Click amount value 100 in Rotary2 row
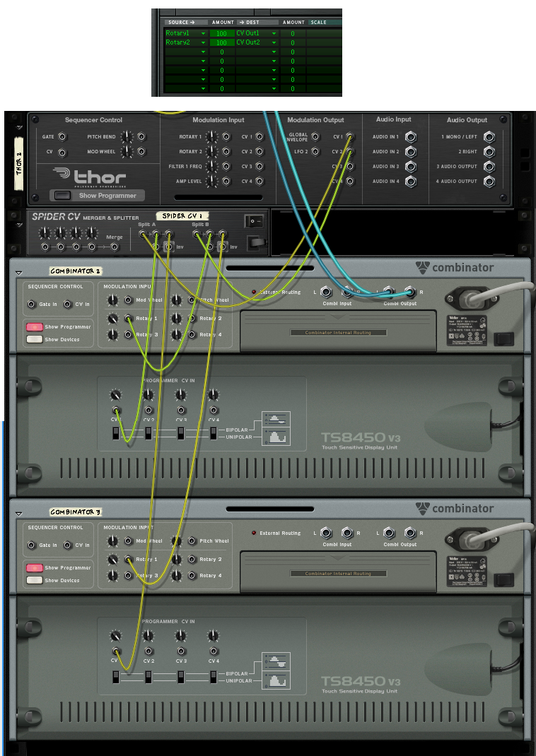The height and width of the screenshot is (756, 536). click(x=222, y=43)
